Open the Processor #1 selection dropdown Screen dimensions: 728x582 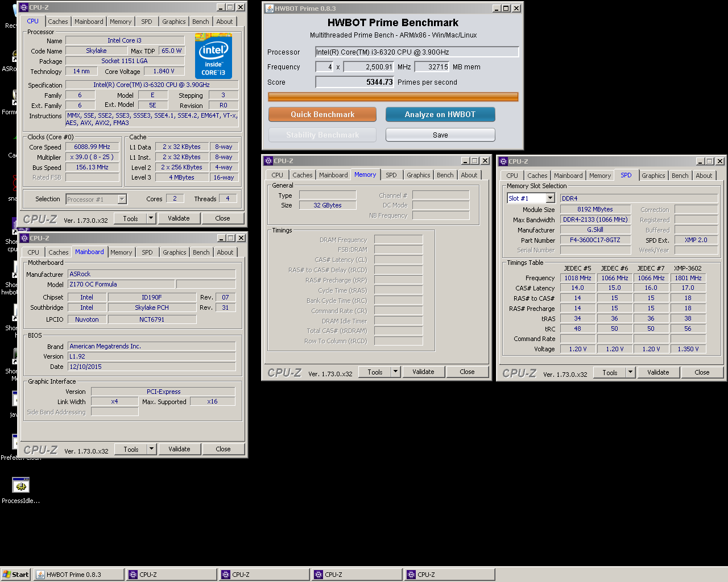(x=122, y=199)
